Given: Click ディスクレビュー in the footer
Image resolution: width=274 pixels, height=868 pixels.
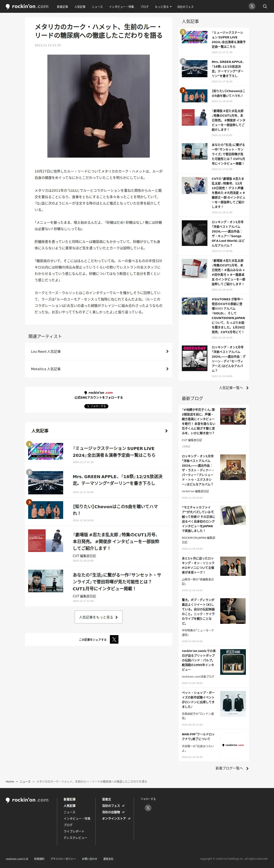Looking at the screenshot, I should pos(76,838).
